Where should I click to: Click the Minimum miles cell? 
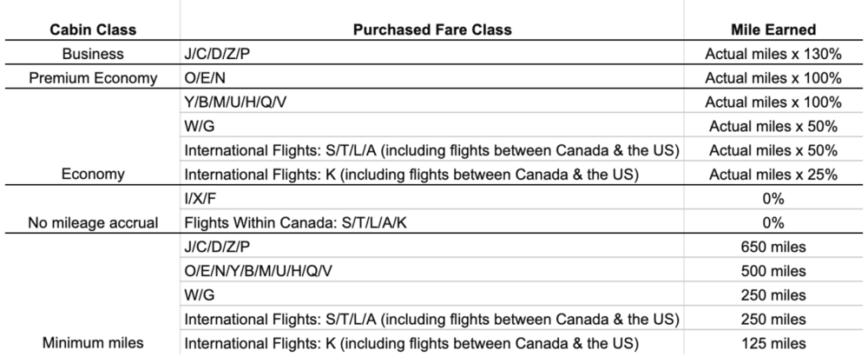click(93, 294)
